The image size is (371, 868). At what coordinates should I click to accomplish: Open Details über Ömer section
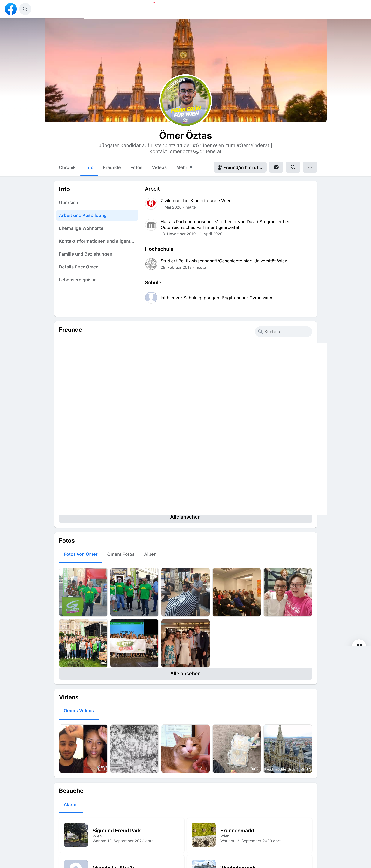(x=97, y=267)
